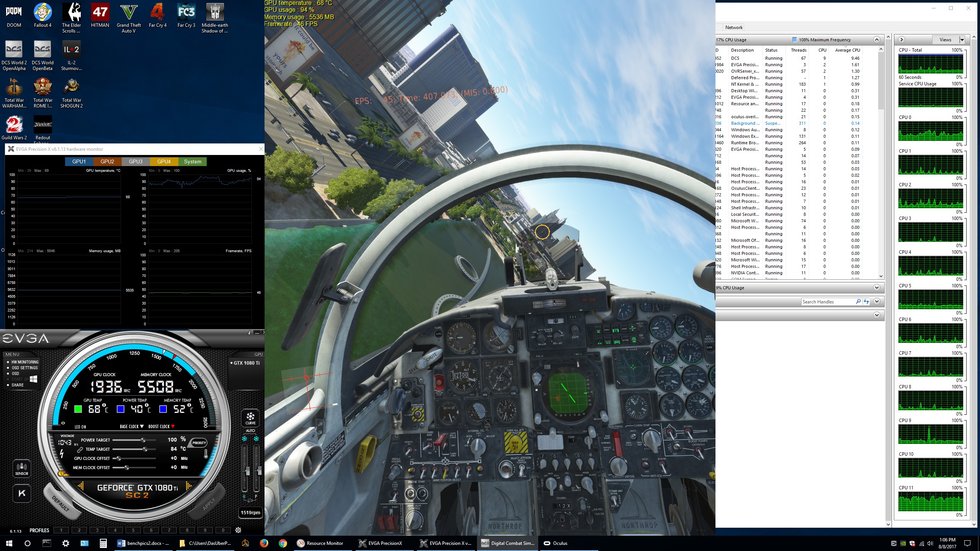
Task: Select GTX 1080 Ti in GPU list
Action: point(245,363)
